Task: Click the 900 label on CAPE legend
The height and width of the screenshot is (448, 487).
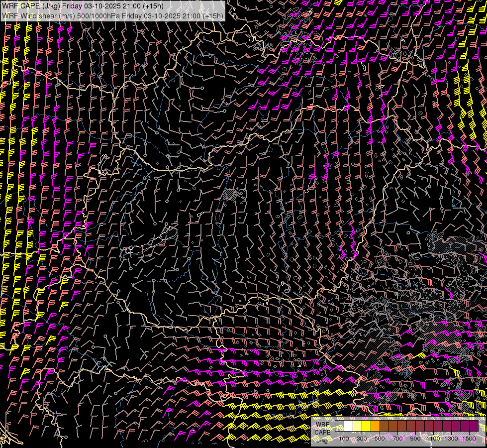Action: 415,439
